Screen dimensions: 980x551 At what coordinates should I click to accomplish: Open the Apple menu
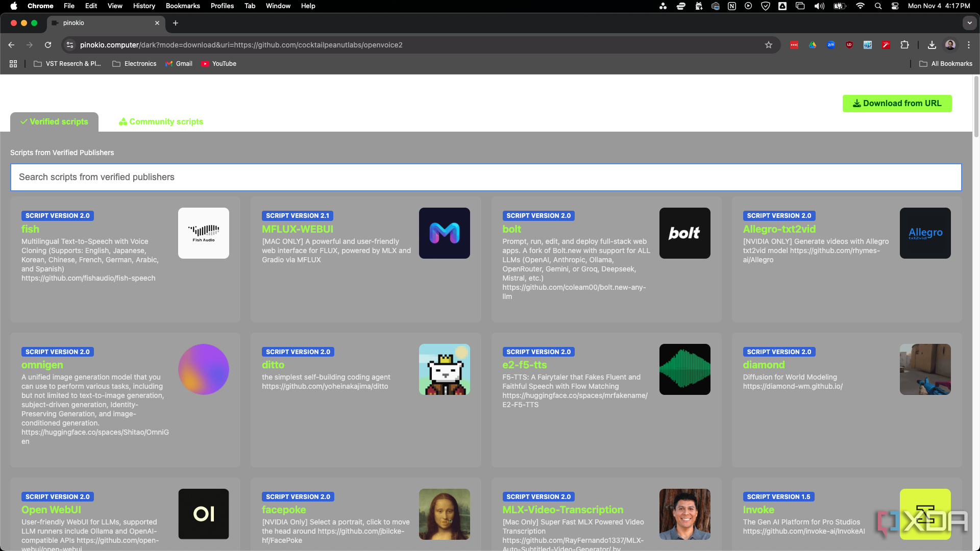[x=14, y=6]
